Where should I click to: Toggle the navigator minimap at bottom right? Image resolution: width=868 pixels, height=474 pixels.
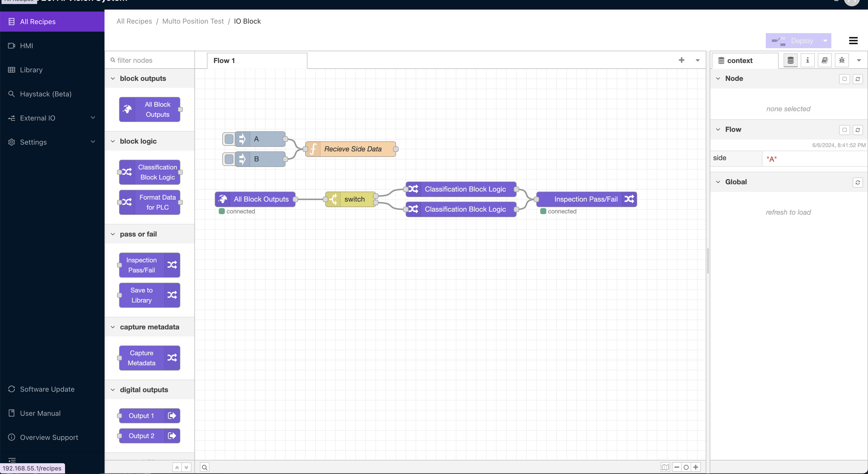(x=666, y=467)
